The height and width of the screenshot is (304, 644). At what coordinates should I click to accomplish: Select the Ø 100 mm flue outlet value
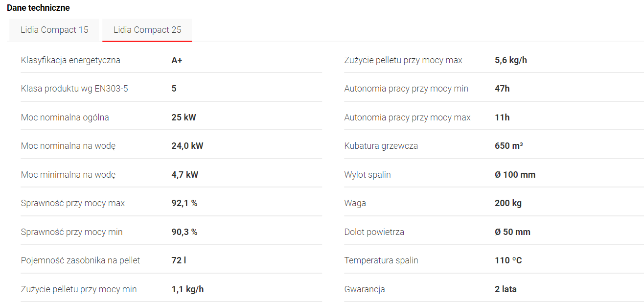coord(515,175)
